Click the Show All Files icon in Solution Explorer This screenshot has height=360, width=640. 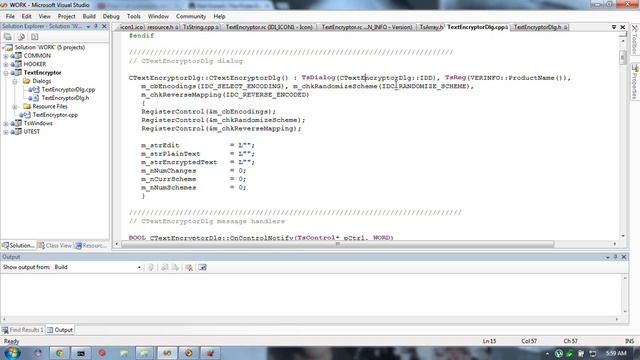[x=21, y=37]
